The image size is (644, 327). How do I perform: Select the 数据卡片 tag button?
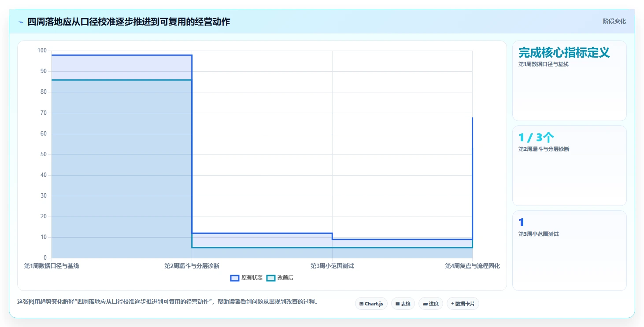pos(463,304)
